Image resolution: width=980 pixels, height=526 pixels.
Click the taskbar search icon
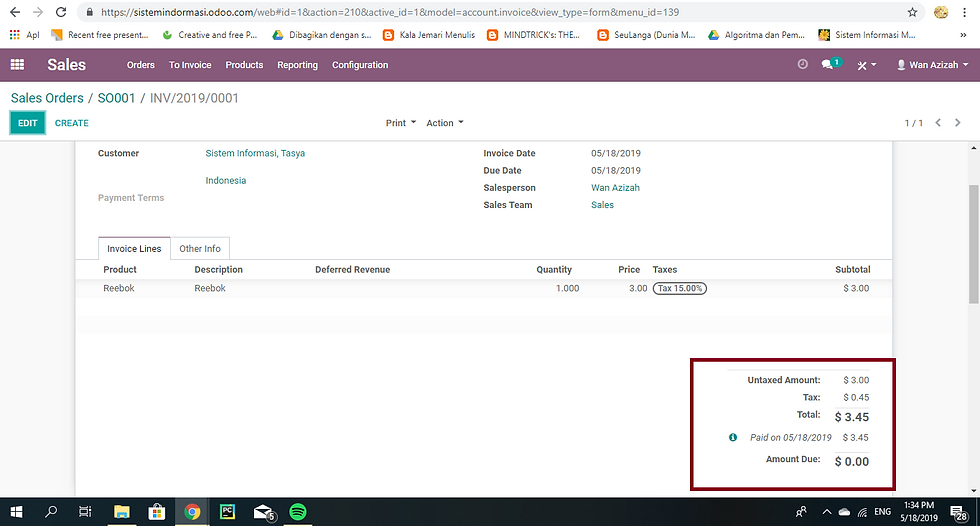coord(51,512)
